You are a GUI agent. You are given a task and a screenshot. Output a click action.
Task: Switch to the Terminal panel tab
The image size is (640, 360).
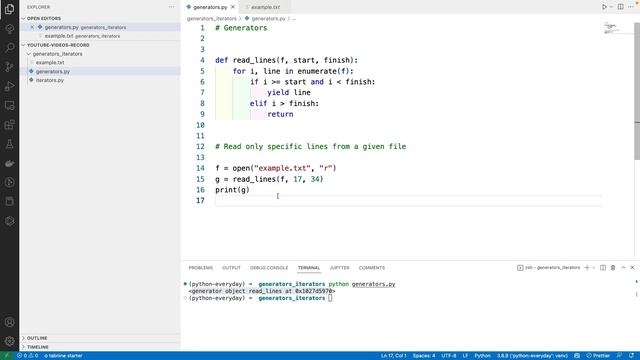pyautogui.click(x=309, y=268)
